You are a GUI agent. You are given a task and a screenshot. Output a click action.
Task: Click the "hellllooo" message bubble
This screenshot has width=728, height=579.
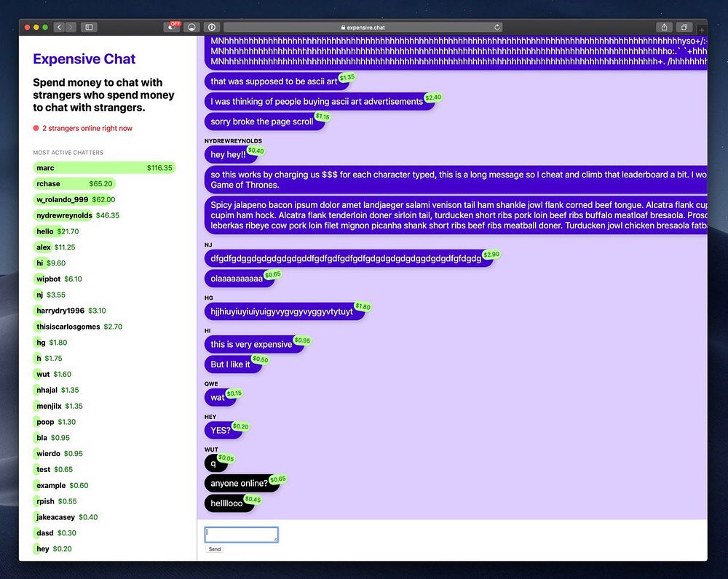click(x=229, y=503)
